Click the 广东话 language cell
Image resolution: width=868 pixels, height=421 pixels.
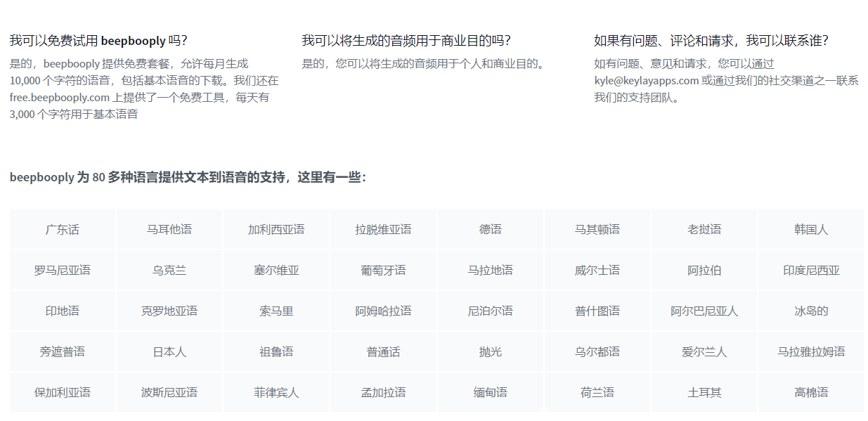[x=63, y=229]
